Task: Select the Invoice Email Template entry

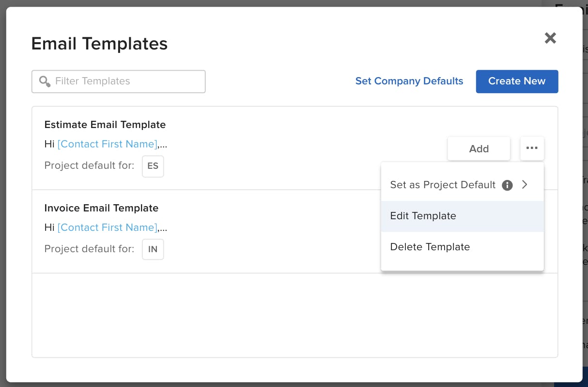Action: pyautogui.click(x=101, y=208)
